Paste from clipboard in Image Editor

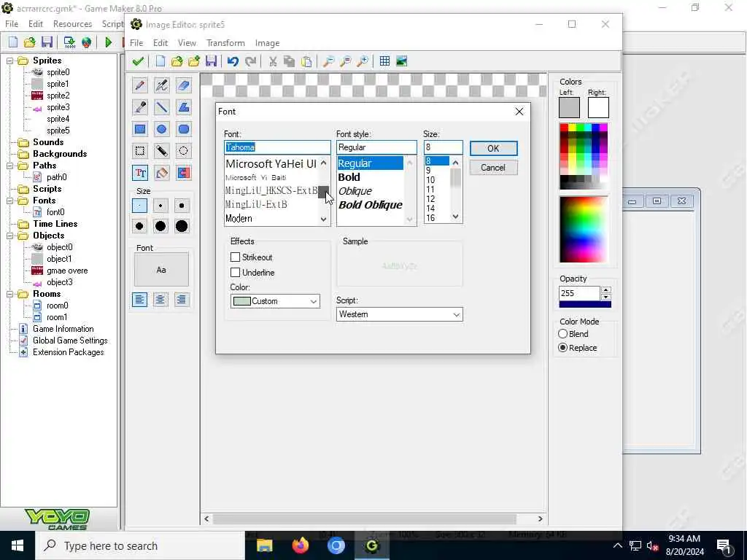pos(307,61)
